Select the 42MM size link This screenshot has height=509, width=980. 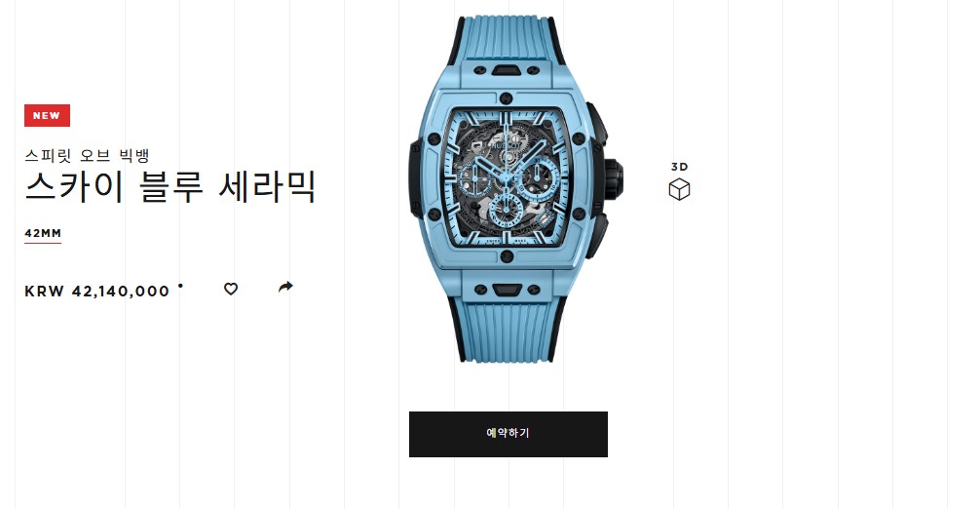43,233
